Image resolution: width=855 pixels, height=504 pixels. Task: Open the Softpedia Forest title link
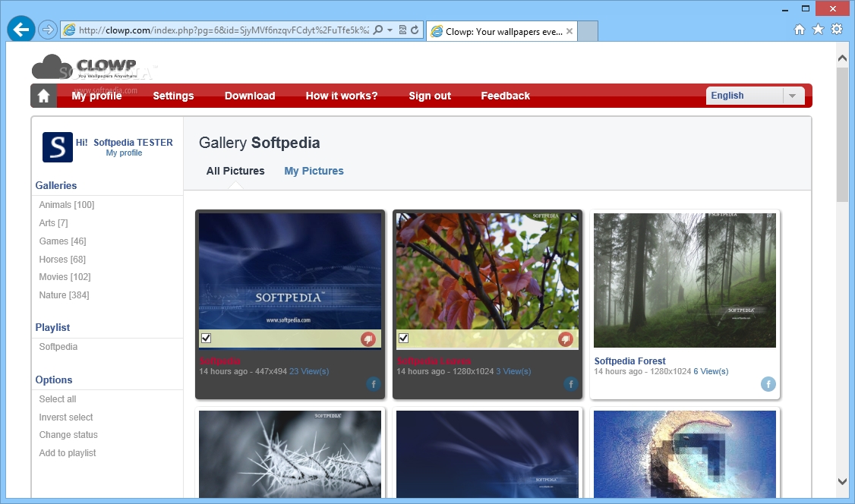[629, 361]
